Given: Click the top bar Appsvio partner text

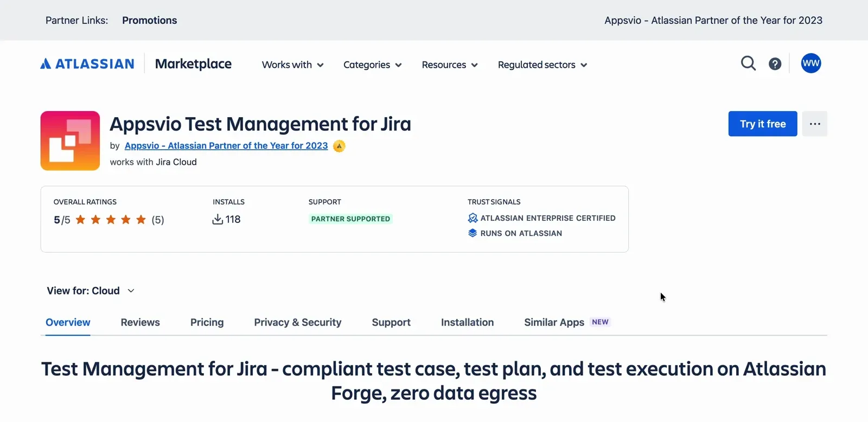Looking at the screenshot, I should click(x=713, y=20).
